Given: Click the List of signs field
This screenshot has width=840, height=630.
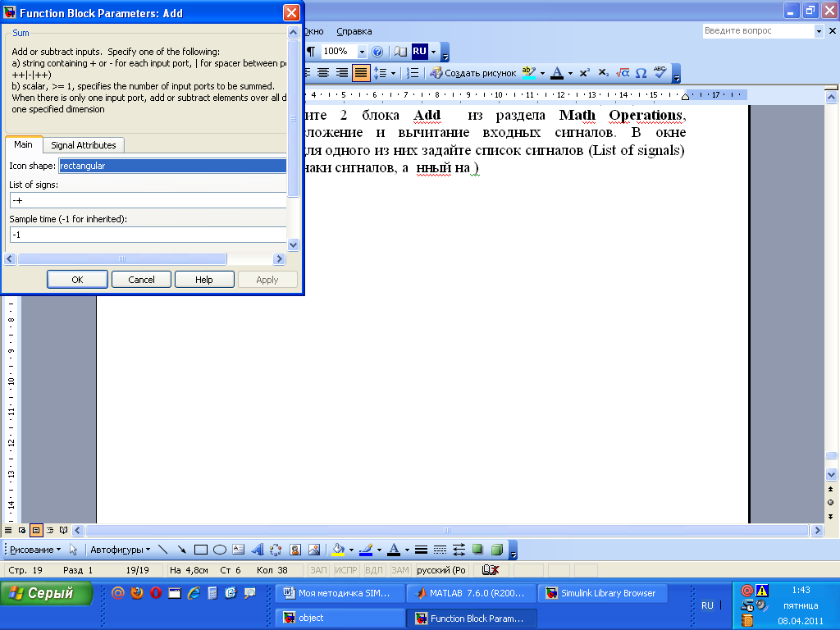Looking at the screenshot, I should click(x=148, y=200).
